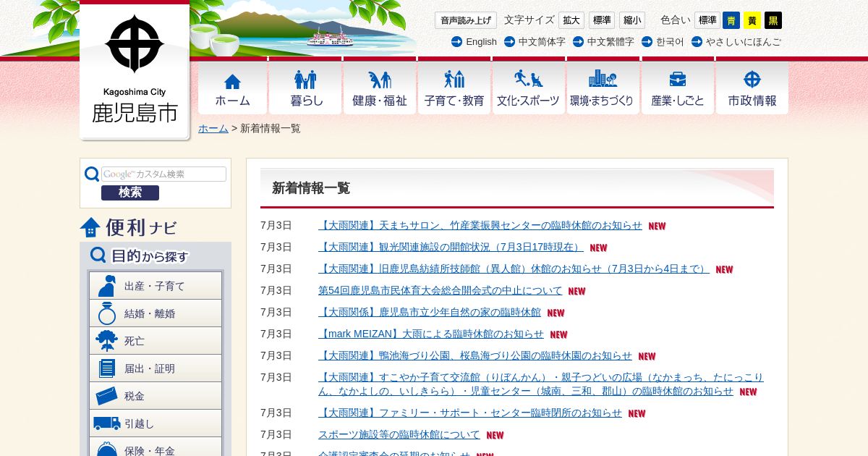
Task: Switch color scheme to black 黒
Action: (773, 20)
